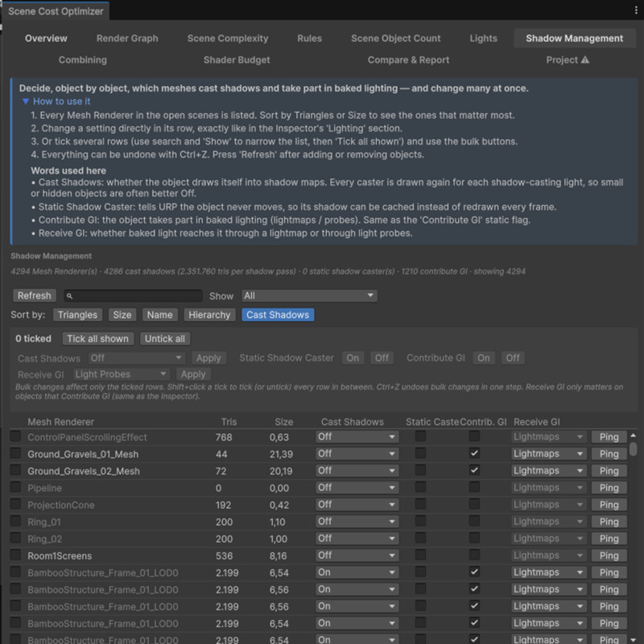The height and width of the screenshot is (644, 644).
Task: Sort the list by Triangles
Action: coord(77,315)
